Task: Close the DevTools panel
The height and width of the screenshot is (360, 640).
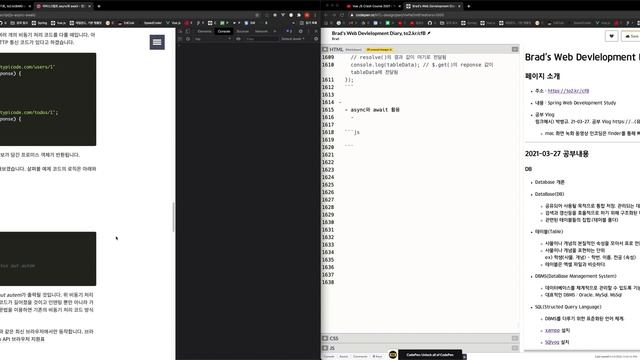Action: point(316,31)
